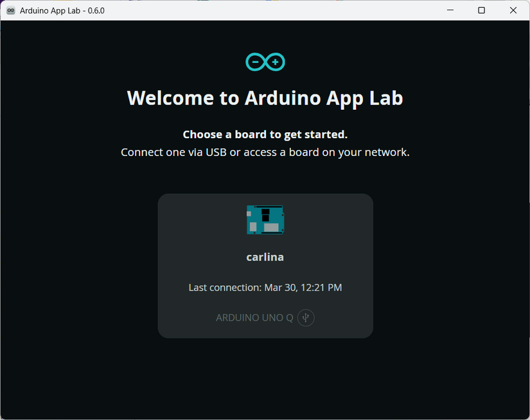The image size is (530, 420).
Task: Open the board named carlina
Action: point(265,257)
